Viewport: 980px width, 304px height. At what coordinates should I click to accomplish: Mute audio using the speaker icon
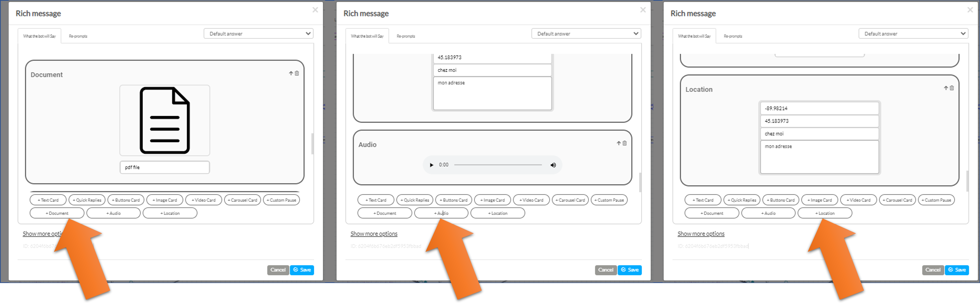553,165
